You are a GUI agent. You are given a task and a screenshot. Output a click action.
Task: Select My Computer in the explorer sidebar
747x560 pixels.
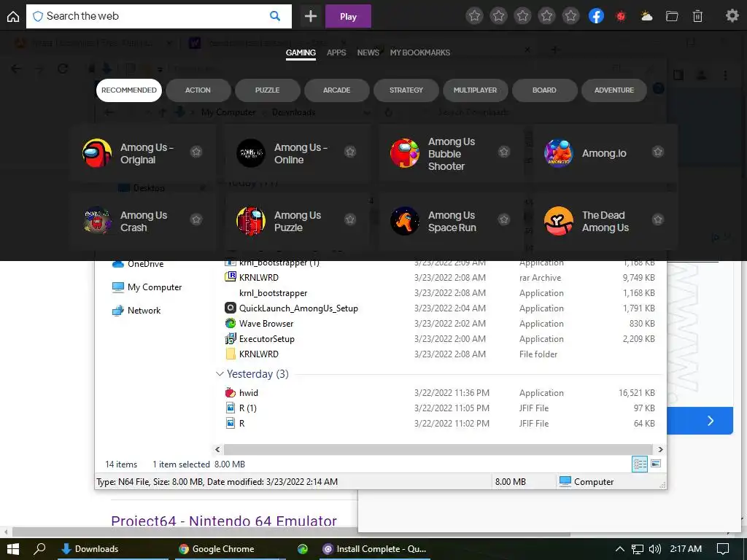pyautogui.click(x=147, y=287)
